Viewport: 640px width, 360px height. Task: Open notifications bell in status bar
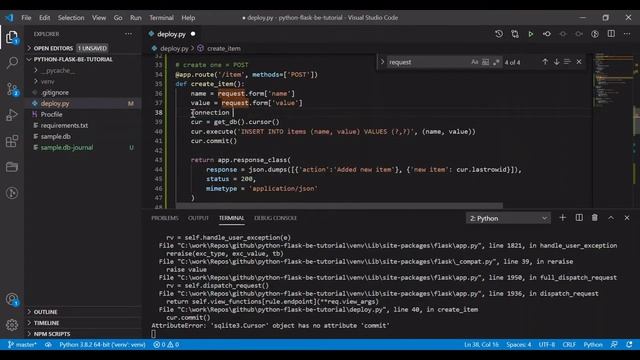coord(629,344)
